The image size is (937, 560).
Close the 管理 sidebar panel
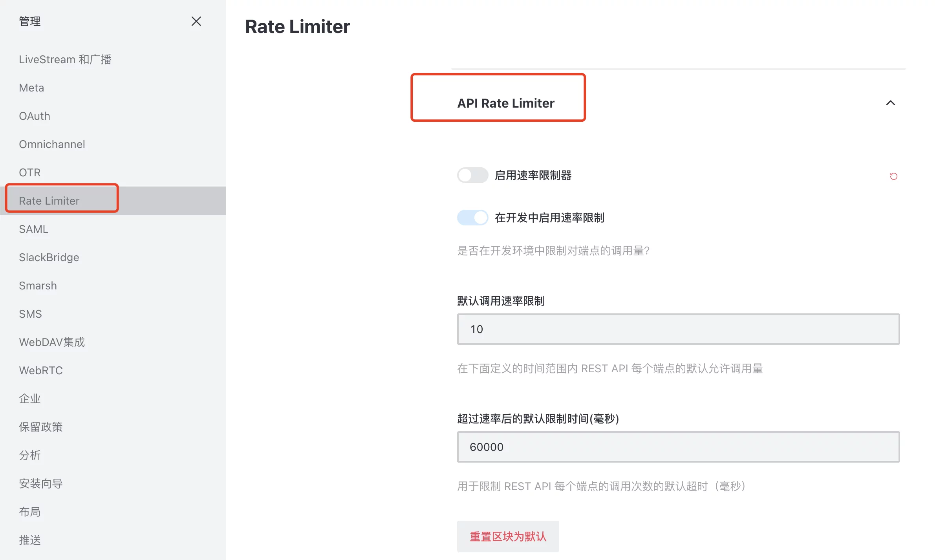click(x=196, y=21)
